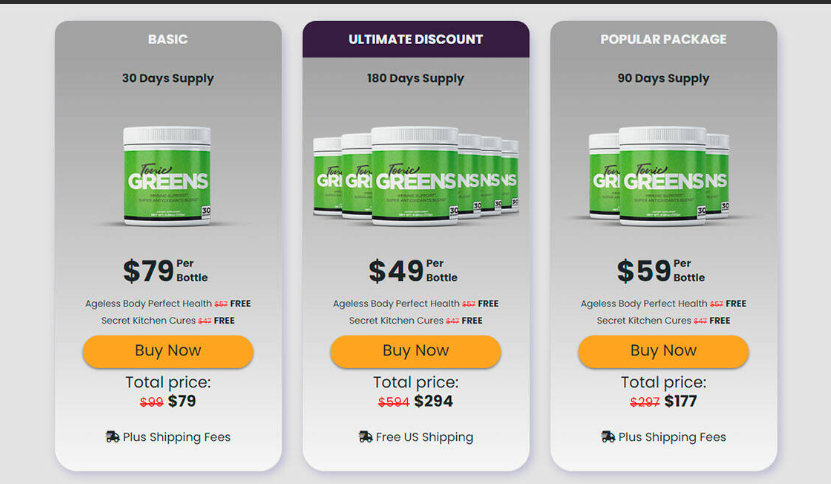The image size is (831, 484).
Task: Click the truck icon in Basic package
Action: point(112,437)
